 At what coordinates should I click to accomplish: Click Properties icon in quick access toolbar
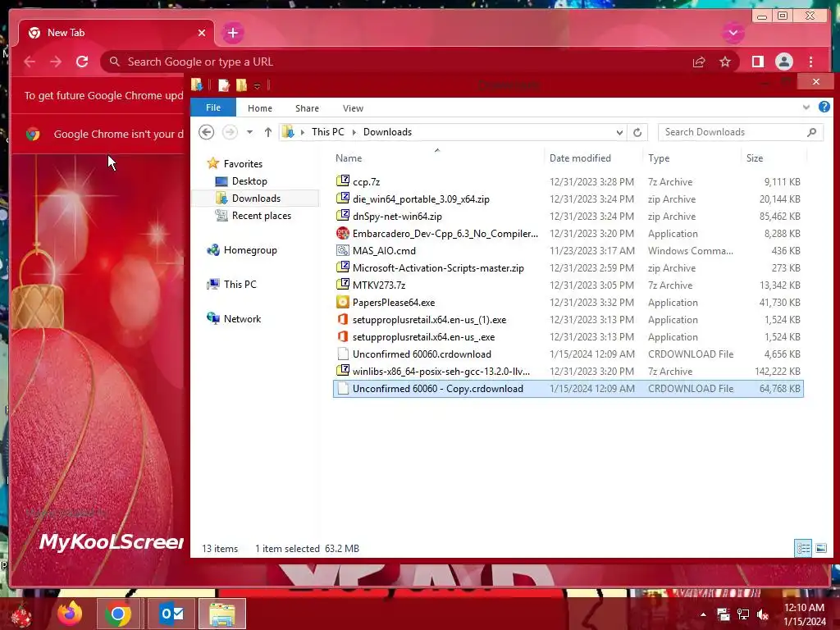[x=223, y=85]
